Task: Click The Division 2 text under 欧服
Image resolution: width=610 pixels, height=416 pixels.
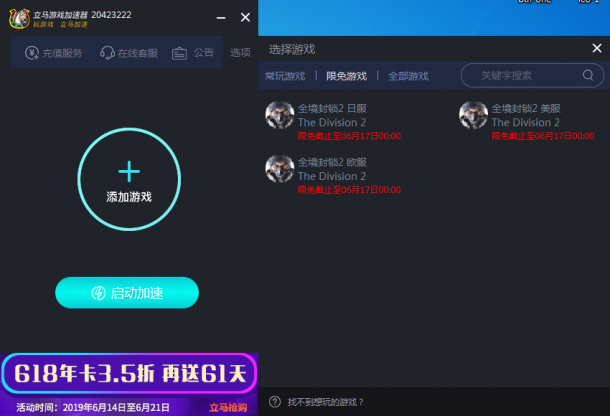Action: 332,176
